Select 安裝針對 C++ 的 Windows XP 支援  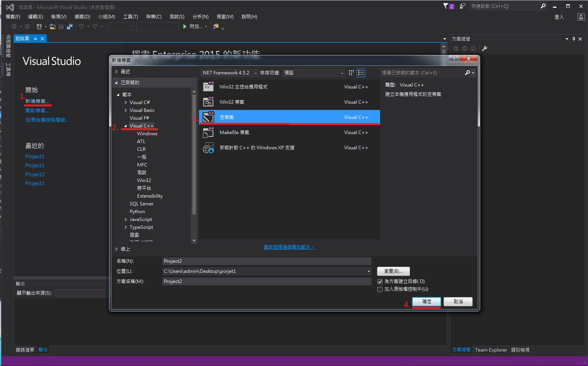[x=257, y=147]
